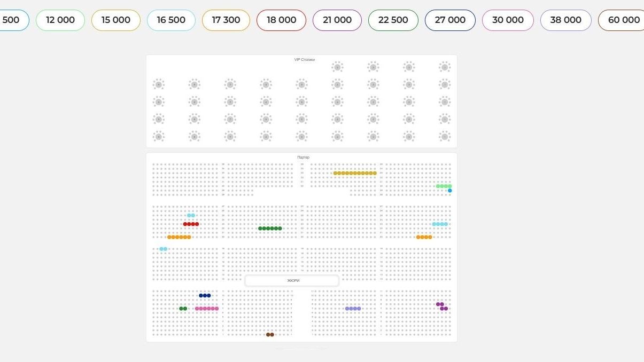Select a navy blue seat in row 10
The image size is (644, 362).
tap(205, 295)
